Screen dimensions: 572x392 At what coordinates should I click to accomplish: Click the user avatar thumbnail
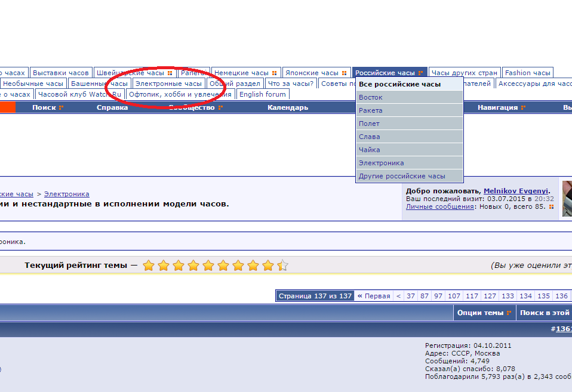[567, 198]
